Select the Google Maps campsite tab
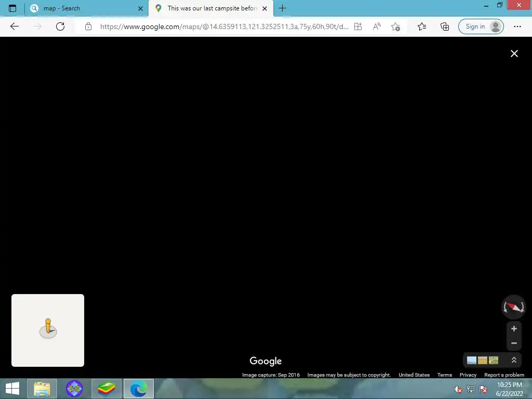The image size is (532, 399). [211, 8]
